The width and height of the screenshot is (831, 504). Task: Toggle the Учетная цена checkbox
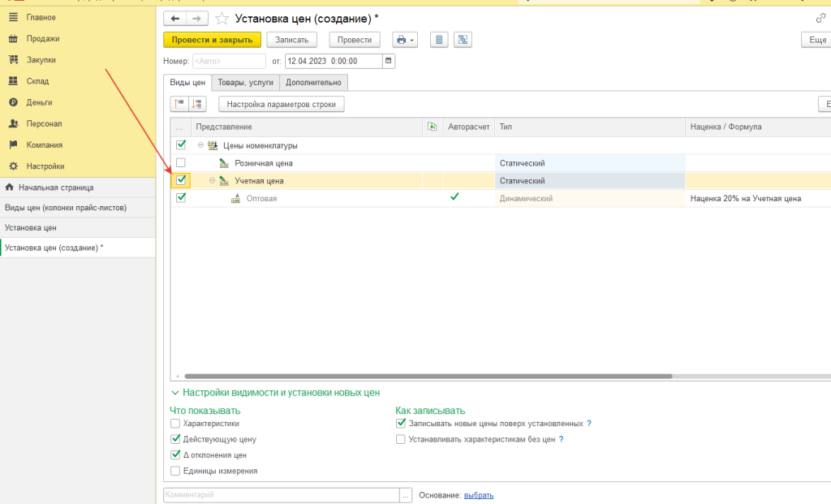(181, 180)
